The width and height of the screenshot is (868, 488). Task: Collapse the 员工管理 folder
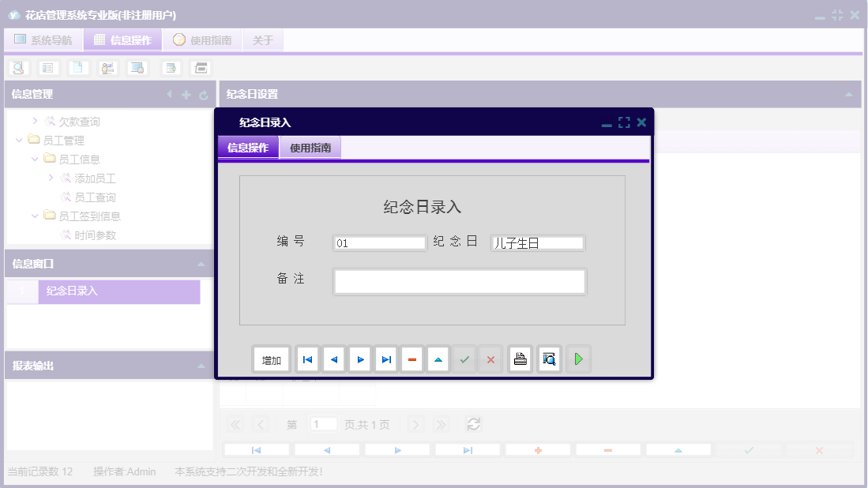pos(19,140)
